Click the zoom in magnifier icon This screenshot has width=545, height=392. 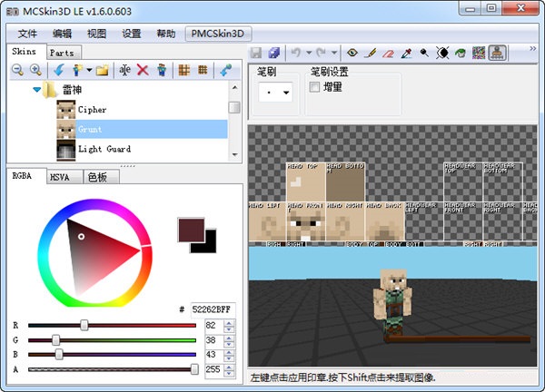[x=35, y=70]
